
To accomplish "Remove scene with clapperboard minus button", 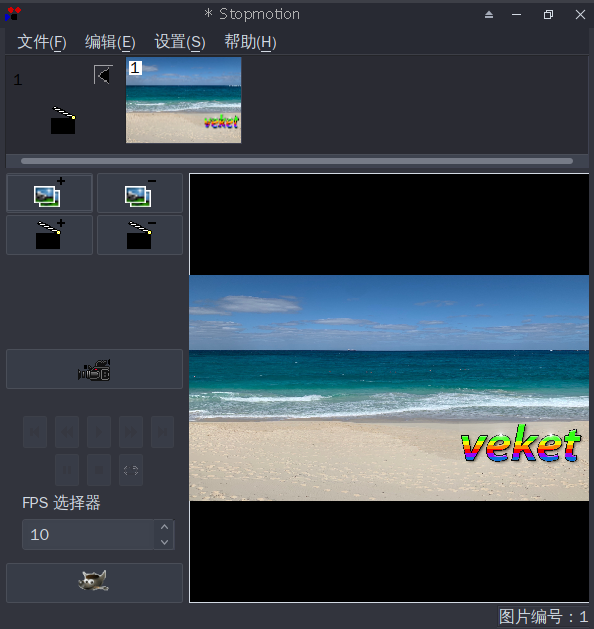I will point(140,235).
